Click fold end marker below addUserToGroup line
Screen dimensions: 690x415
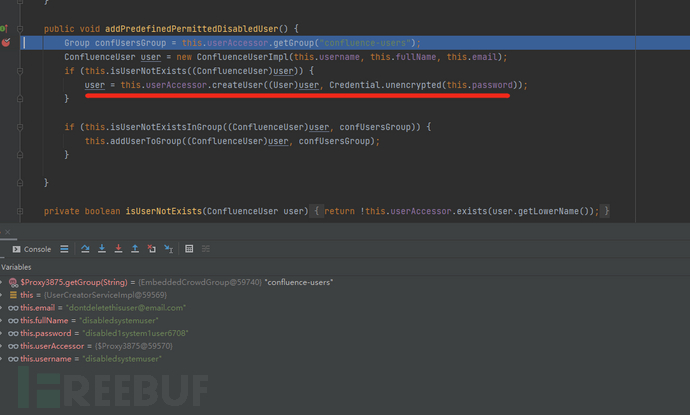(20, 155)
